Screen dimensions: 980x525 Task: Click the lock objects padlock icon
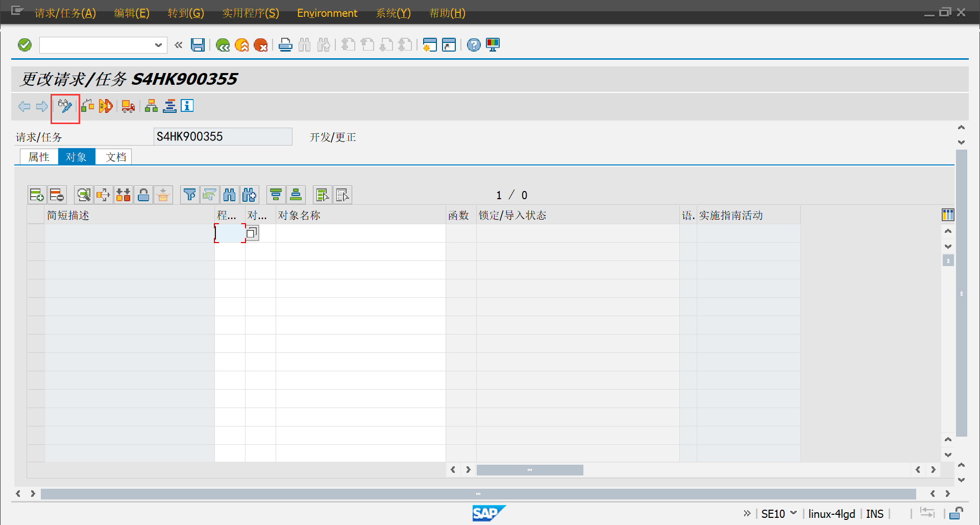(x=143, y=195)
